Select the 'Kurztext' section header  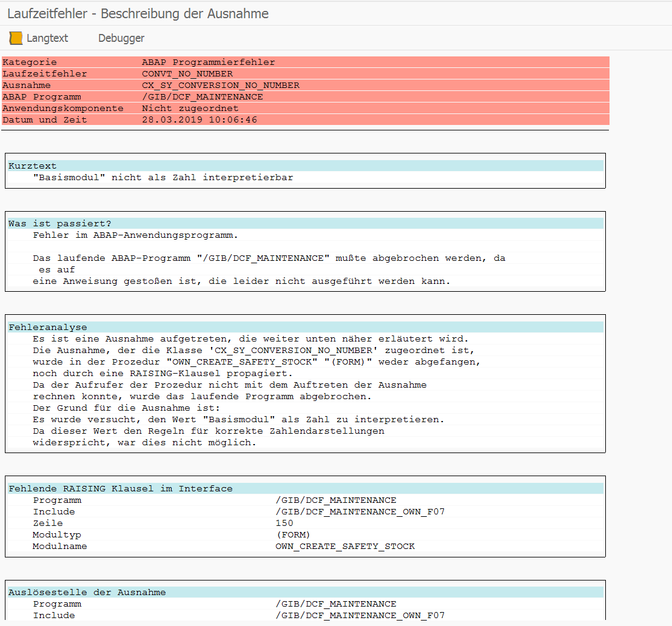[x=32, y=166]
